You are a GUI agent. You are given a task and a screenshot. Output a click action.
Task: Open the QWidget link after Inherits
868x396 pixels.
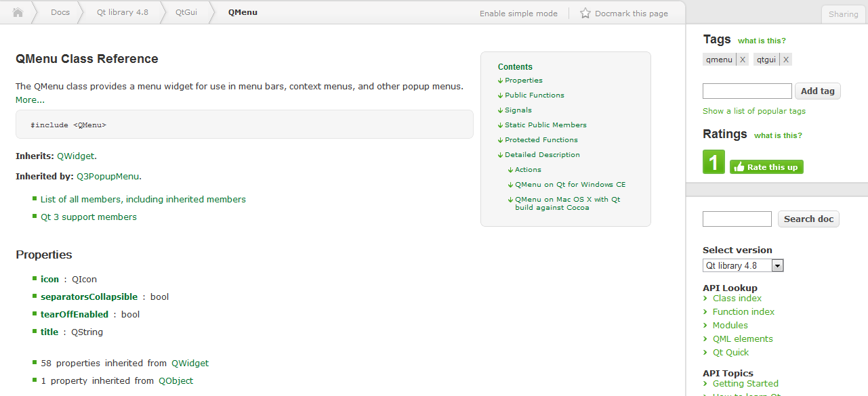click(x=75, y=156)
